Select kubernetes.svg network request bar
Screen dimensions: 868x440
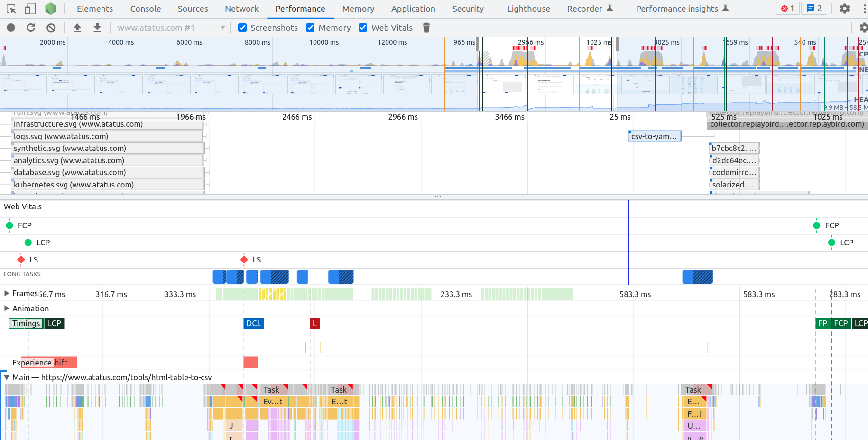tap(108, 185)
